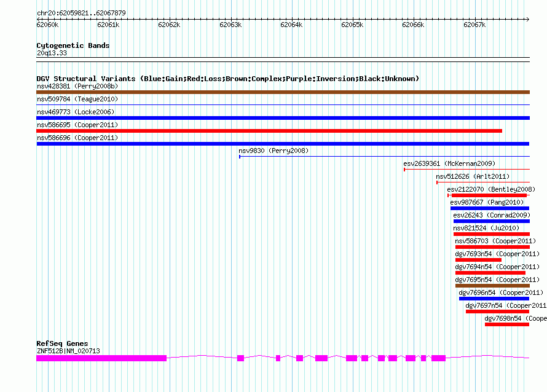Click the Cytogenetic Bands track title
547x392 pixels.
point(73,45)
